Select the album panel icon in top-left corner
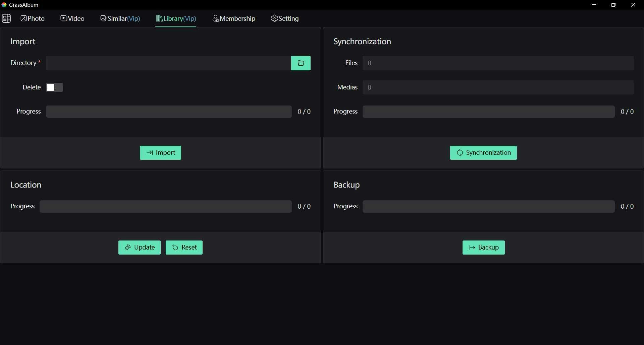Screen dimensions: 644x345 click(6, 18)
